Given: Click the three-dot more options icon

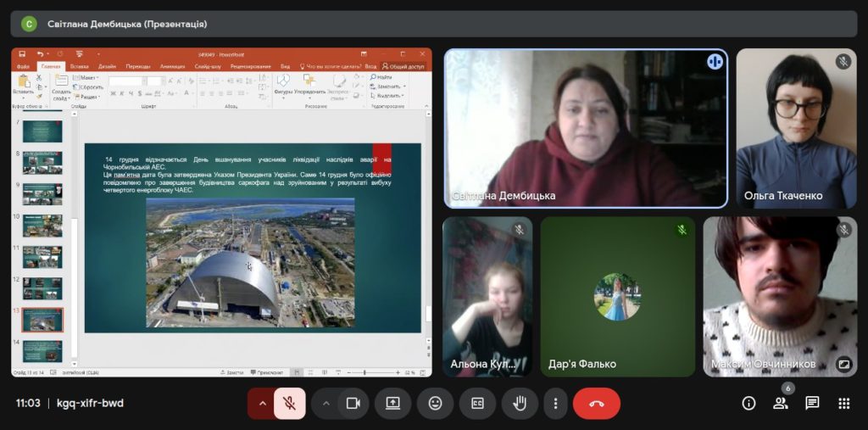Looking at the screenshot, I should (555, 404).
